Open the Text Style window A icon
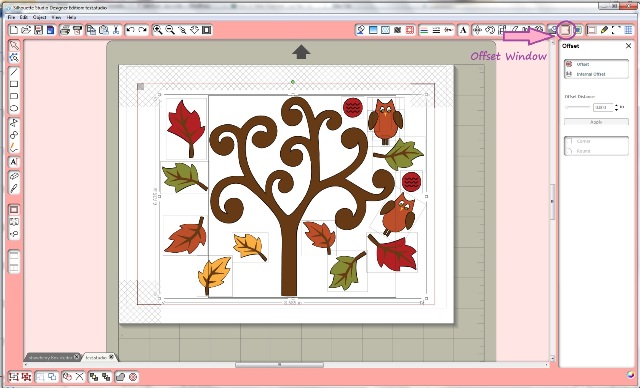The image size is (640, 388). click(463, 30)
